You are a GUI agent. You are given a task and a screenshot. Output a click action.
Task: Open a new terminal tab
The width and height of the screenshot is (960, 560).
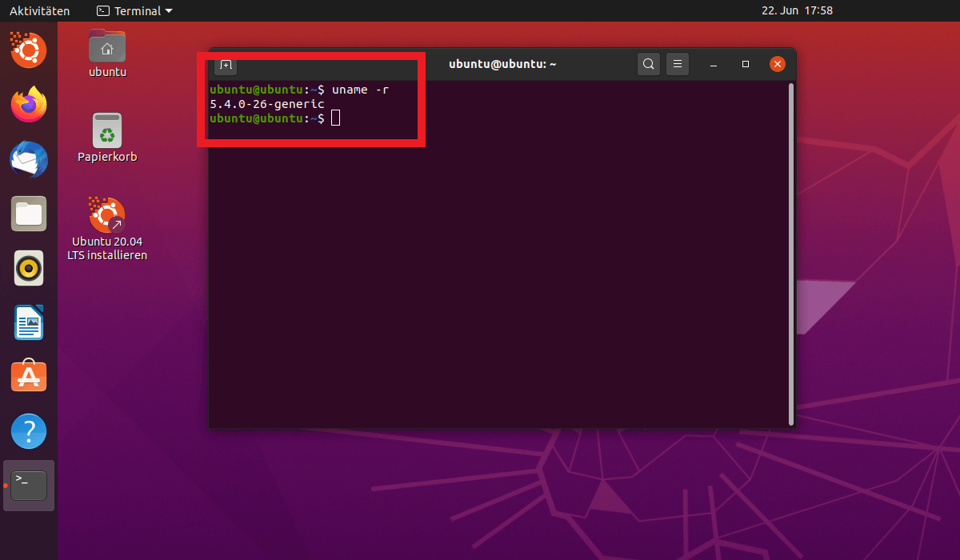coord(226,65)
